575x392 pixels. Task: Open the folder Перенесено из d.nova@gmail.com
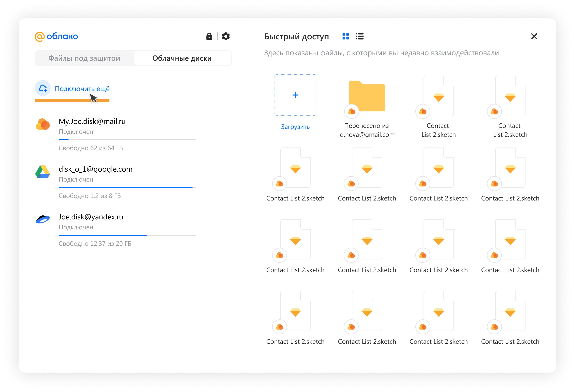[367, 97]
